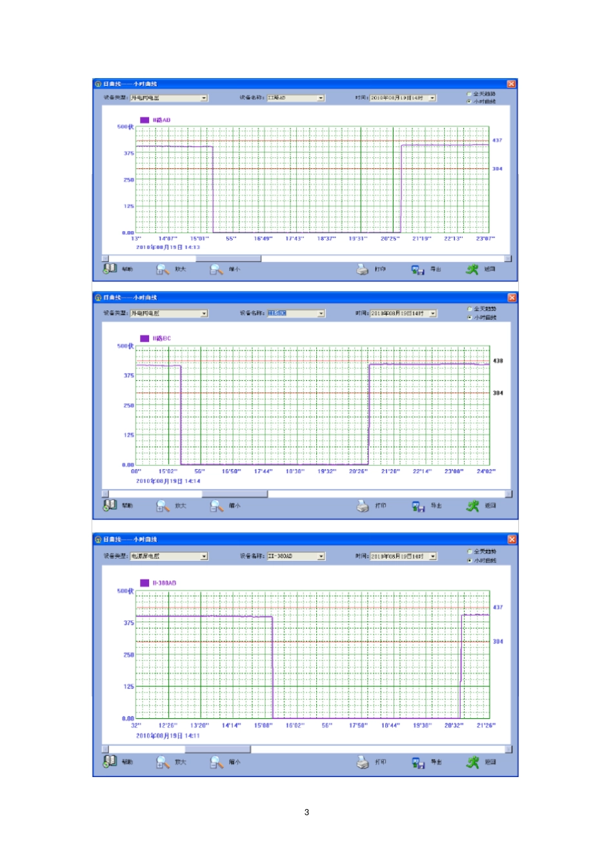Open 设备名称 dropdown showing II路AD
The height and width of the screenshot is (868, 613).
296,98
